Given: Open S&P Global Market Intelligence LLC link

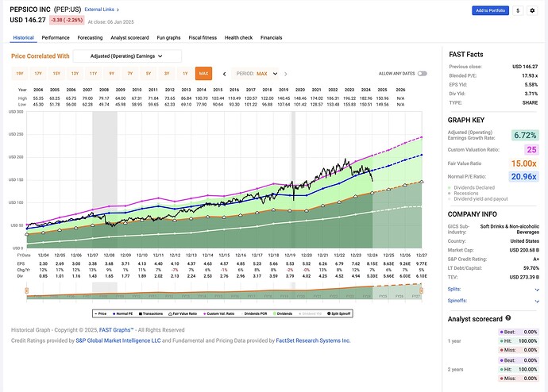Looking at the screenshot, I should (x=118, y=340).
